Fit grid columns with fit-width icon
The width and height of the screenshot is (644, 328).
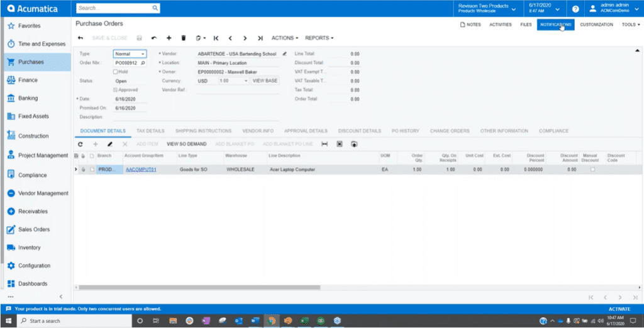(325, 144)
